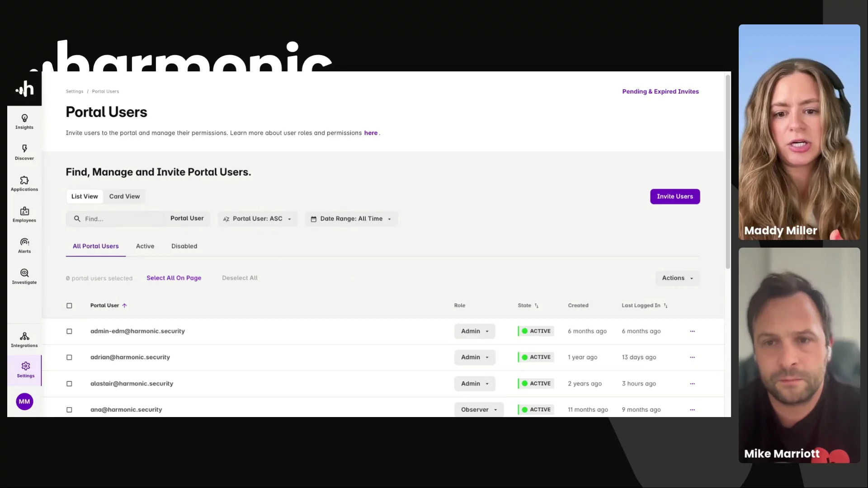This screenshot has height=488, width=868.
Task: Change role dropdown for alastair@harmonic.security
Action: coord(475,384)
